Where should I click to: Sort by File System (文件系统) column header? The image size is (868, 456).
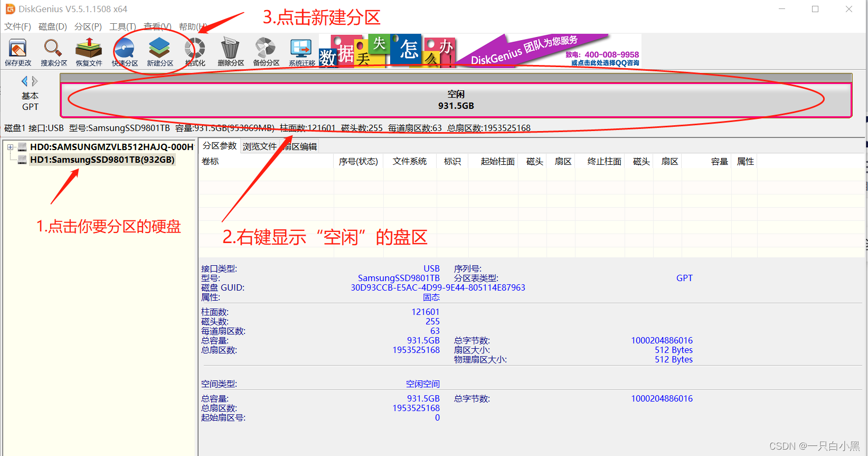tap(410, 161)
